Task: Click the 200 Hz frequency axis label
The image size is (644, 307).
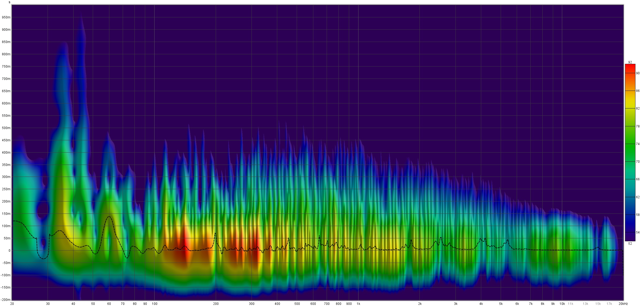Action: pos(216,304)
